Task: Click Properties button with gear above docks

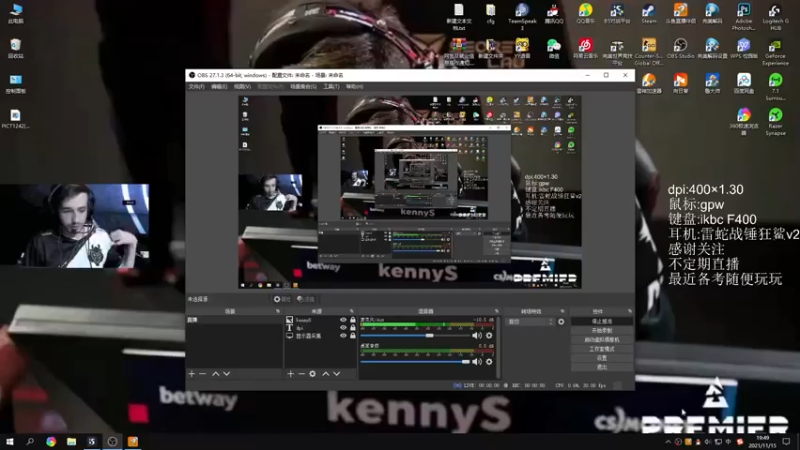Action: (x=282, y=299)
